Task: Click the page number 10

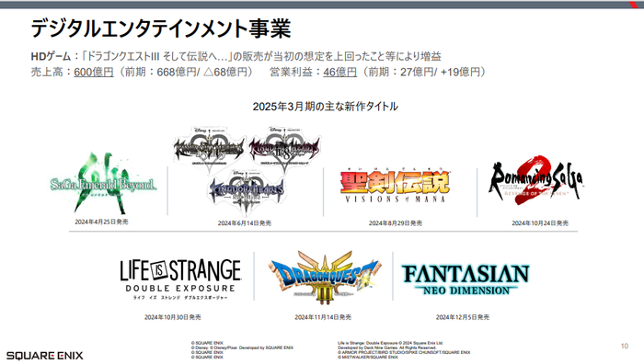Action: (625, 346)
